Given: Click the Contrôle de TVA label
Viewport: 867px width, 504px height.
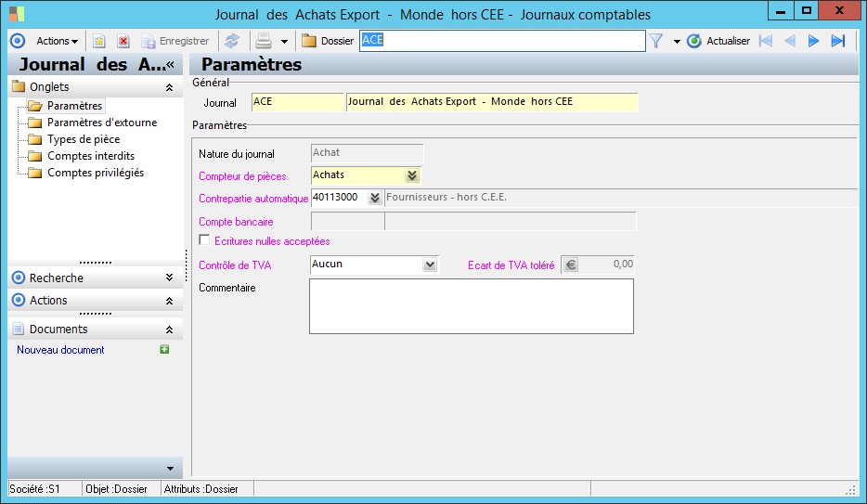Looking at the screenshot, I should click(235, 265).
